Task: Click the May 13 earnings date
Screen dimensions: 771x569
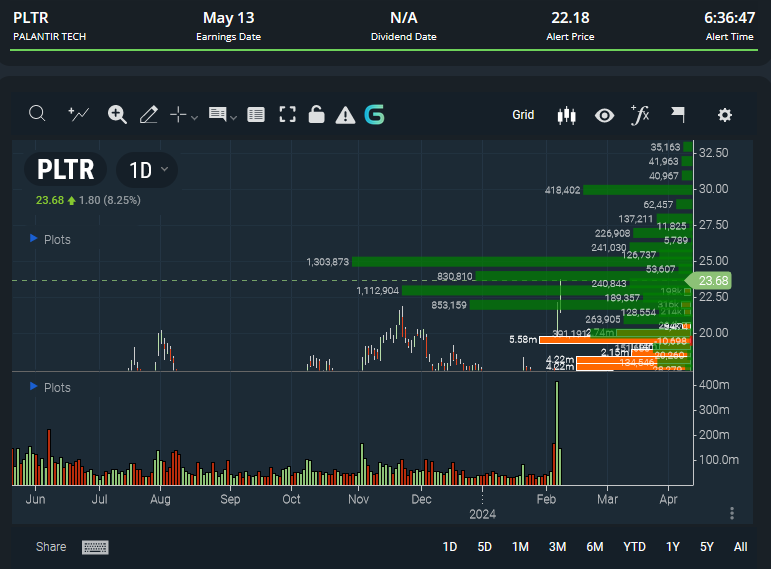Action: (229, 18)
